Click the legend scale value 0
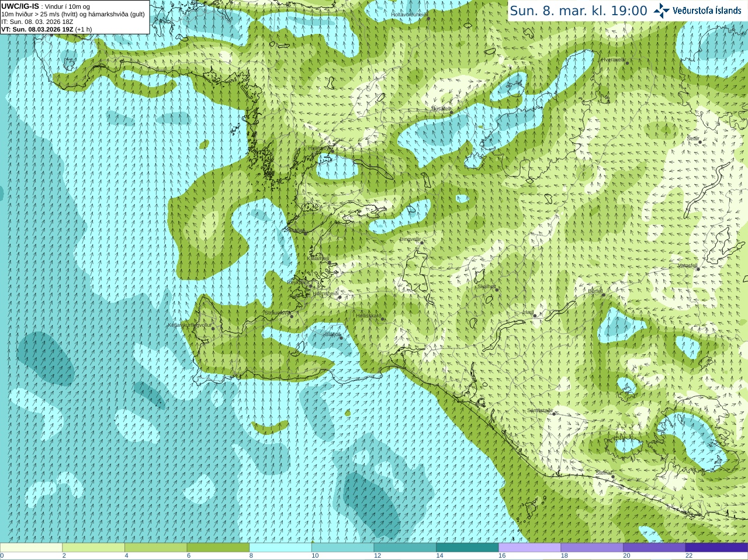This screenshot has width=748, height=560. pyautogui.click(x=2, y=556)
